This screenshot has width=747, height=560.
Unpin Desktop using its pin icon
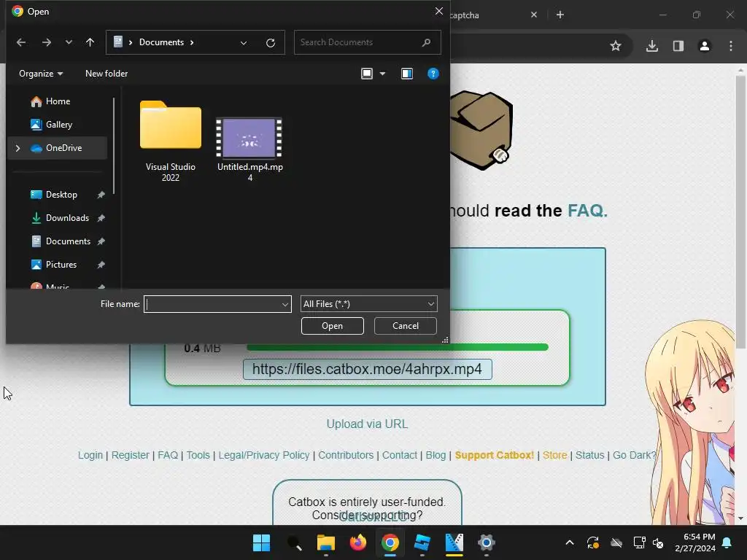tap(101, 195)
